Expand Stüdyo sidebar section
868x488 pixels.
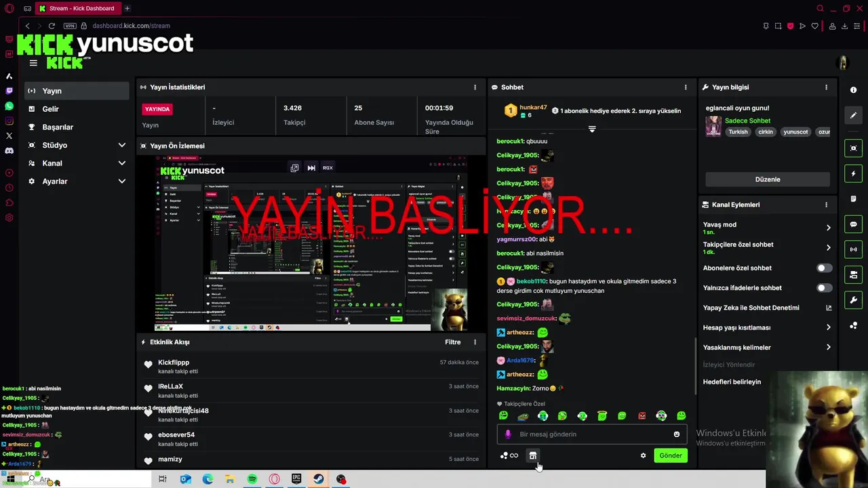(122, 145)
